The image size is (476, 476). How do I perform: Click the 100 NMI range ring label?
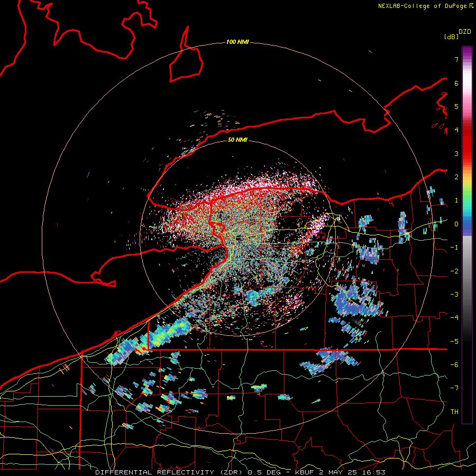click(x=237, y=42)
